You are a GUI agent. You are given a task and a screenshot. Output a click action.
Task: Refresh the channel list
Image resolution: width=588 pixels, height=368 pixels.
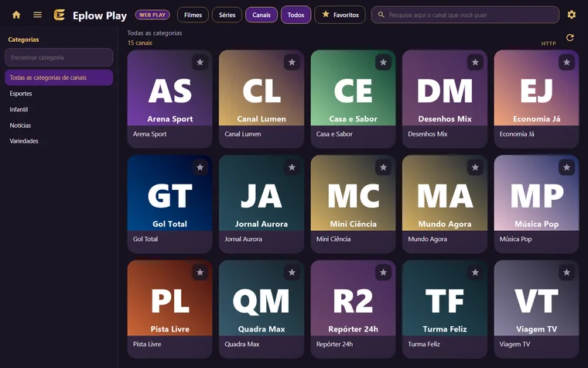tap(570, 37)
